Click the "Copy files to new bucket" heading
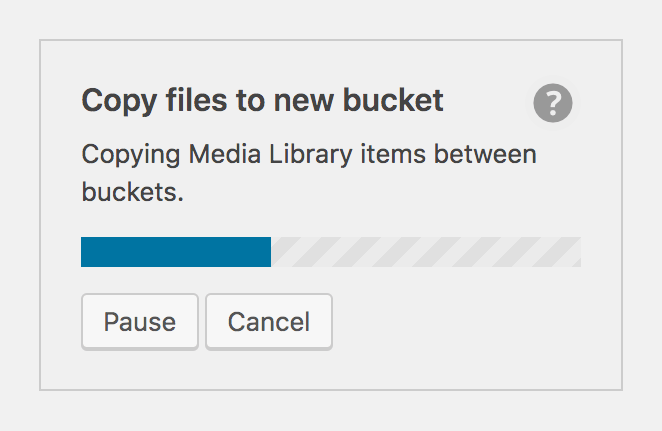The height and width of the screenshot is (431, 662). 262,101
